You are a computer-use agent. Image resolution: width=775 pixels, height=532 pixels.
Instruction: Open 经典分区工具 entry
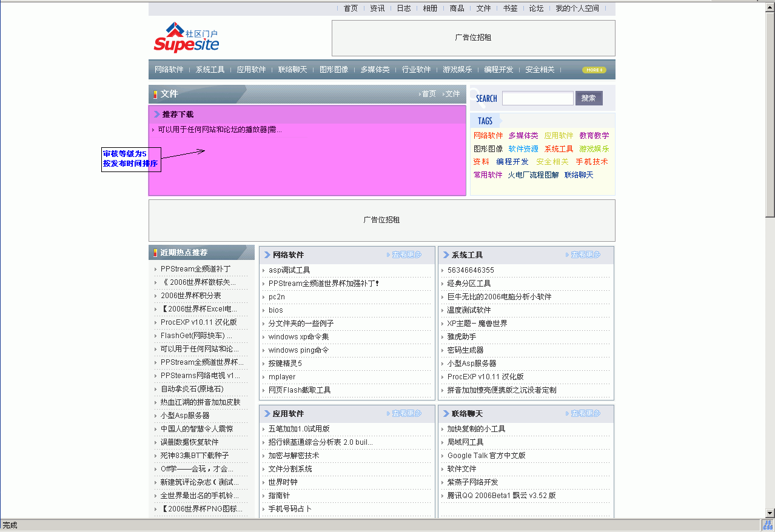pyautogui.click(x=469, y=284)
